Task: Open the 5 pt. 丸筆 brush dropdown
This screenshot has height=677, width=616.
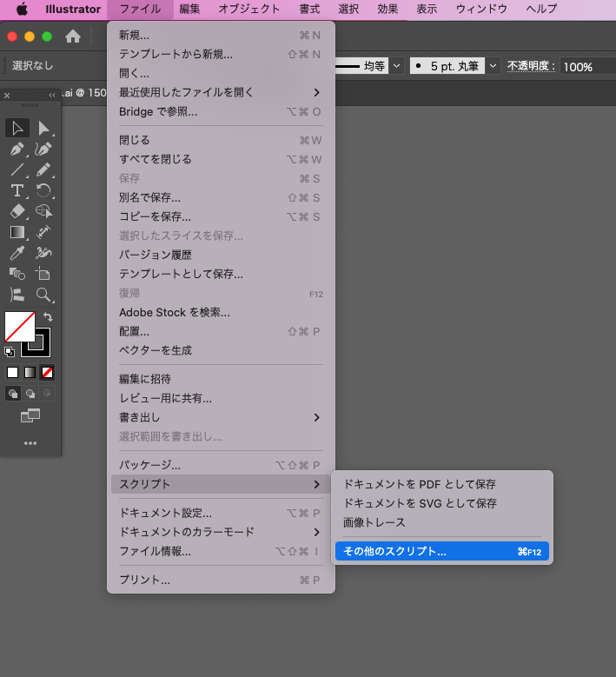Action: tap(493, 66)
